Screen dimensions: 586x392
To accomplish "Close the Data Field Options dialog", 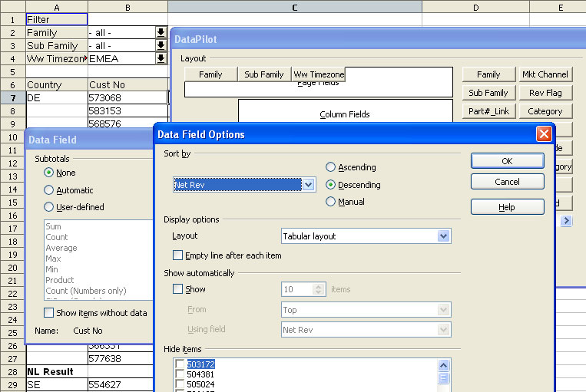I will point(544,133).
